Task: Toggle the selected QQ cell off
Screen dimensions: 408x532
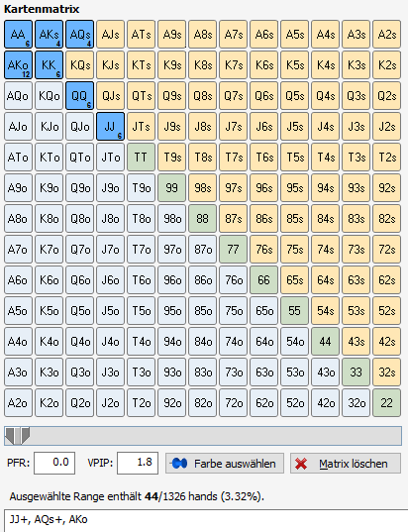Action: [79, 96]
